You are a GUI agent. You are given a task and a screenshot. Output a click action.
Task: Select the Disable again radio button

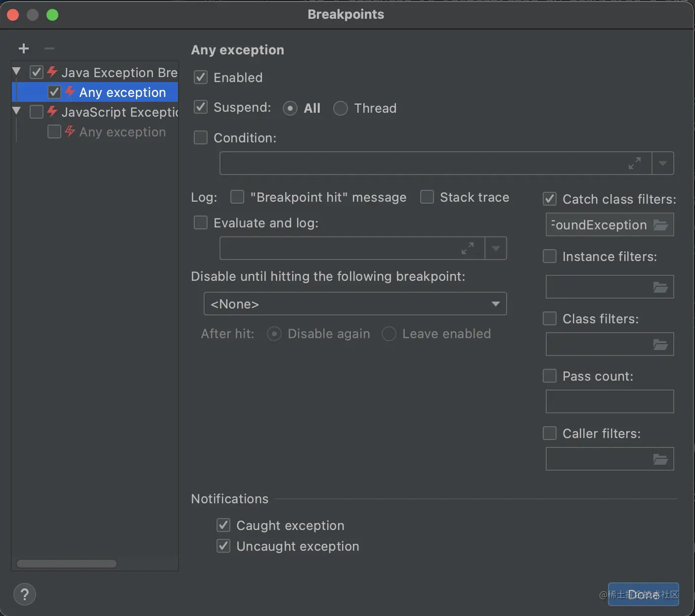click(274, 334)
